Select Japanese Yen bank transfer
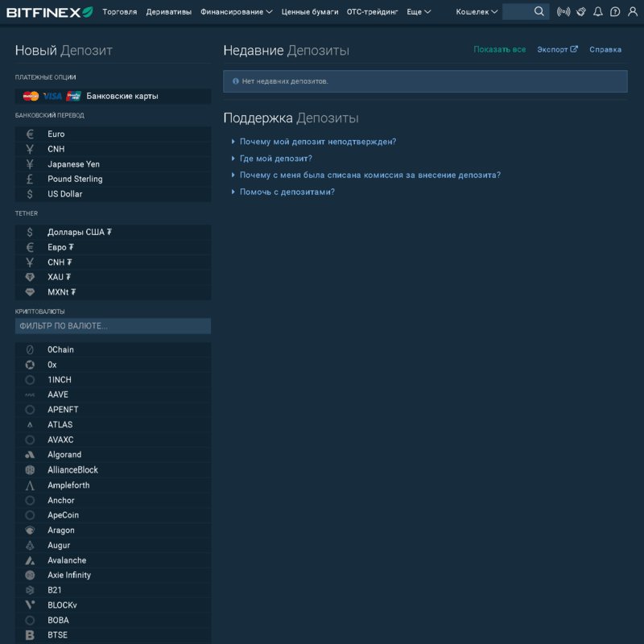The width and height of the screenshot is (644, 644). pyautogui.click(x=113, y=164)
